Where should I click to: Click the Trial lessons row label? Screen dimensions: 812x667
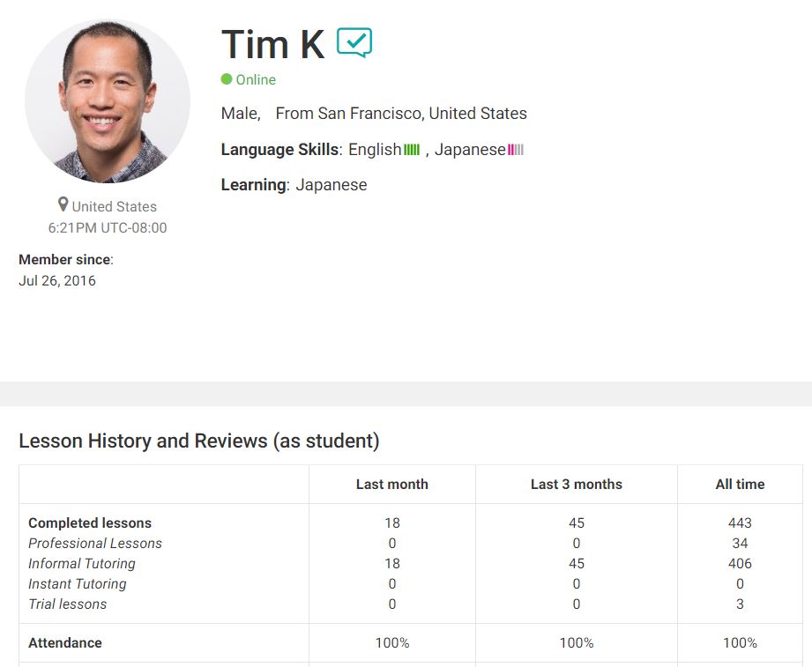pos(68,604)
